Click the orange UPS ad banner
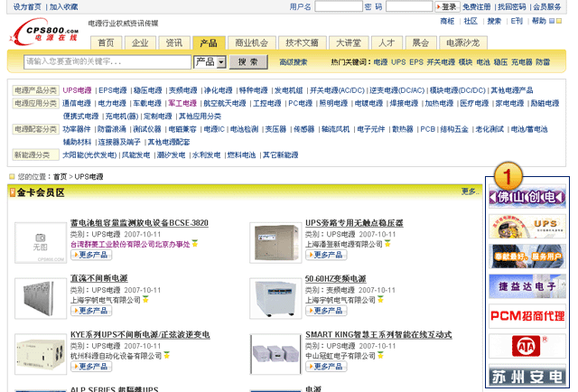The width and height of the screenshot is (578, 392). (528, 226)
